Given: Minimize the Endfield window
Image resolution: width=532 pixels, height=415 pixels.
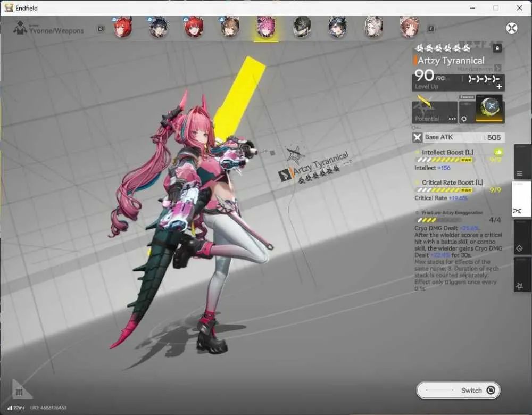Looking at the screenshot, I should 472,8.
